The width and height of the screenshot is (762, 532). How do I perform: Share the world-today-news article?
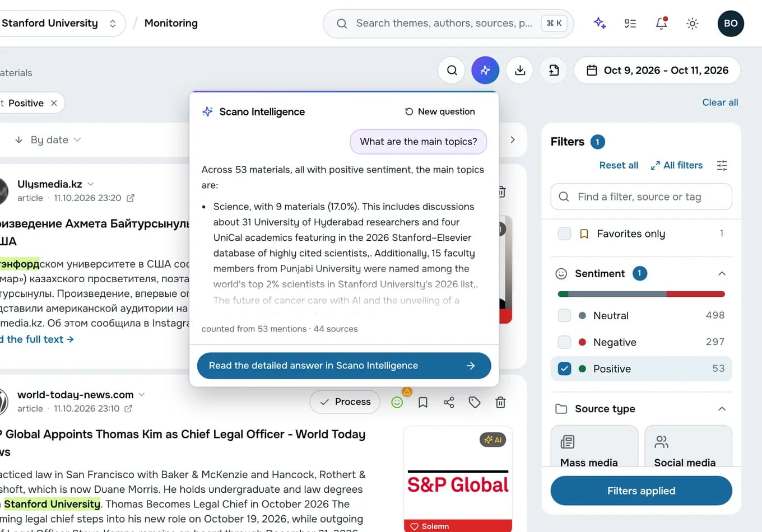[x=449, y=402]
